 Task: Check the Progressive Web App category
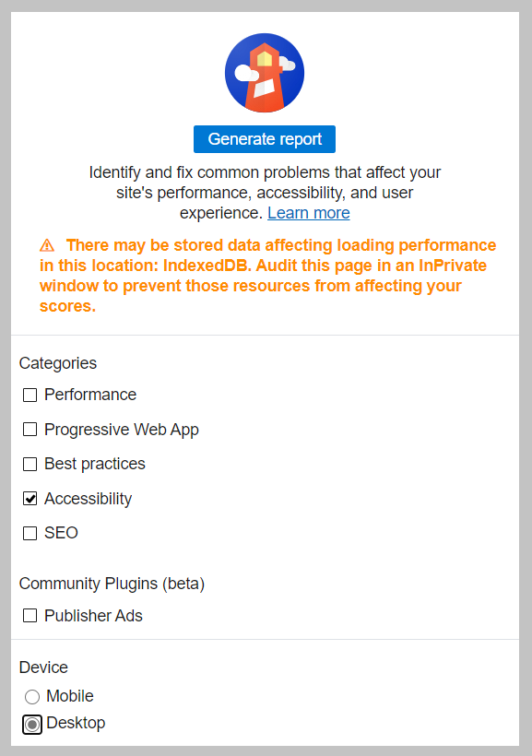point(30,430)
